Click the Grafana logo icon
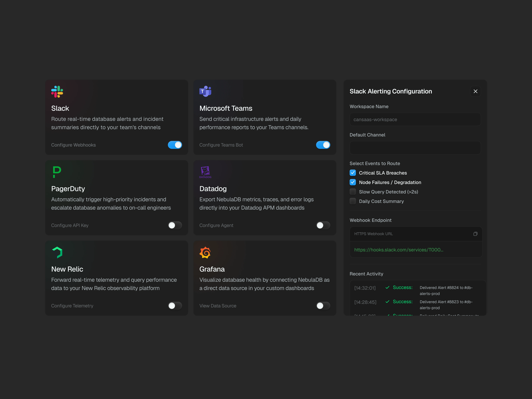The height and width of the screenshot is (399, 532). tap(205, 252)
